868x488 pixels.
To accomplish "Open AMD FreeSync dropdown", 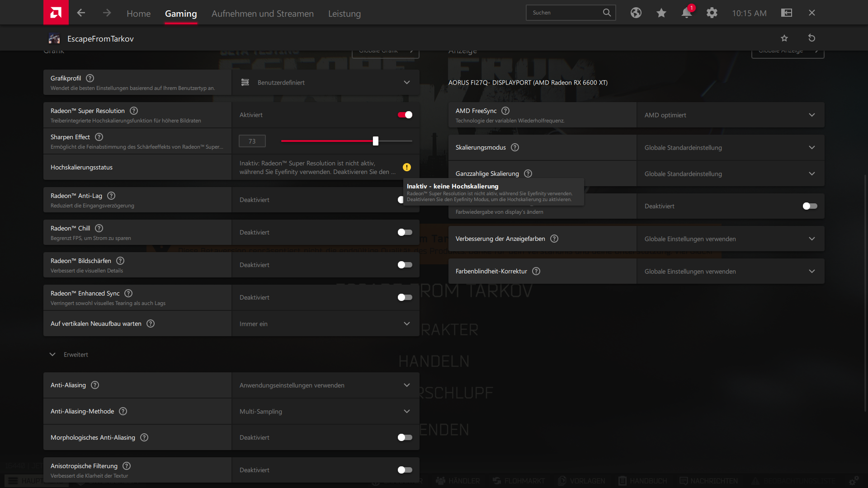I will 730,115.
